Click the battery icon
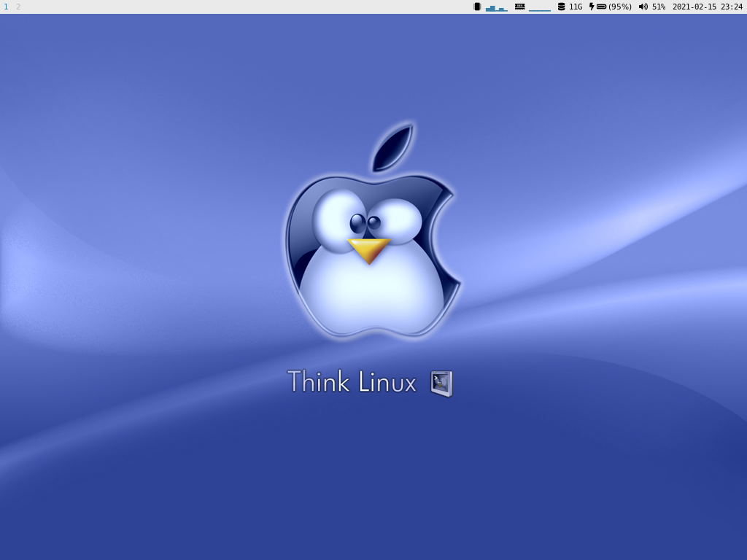The height and width of the screenshot is (560, 747). pyautogui.click(x=602, y=7)
